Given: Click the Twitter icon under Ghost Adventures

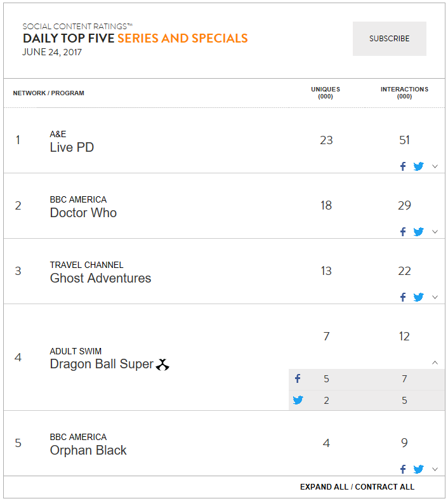Looking at the screenshot, I should click(x=418, y=297).
